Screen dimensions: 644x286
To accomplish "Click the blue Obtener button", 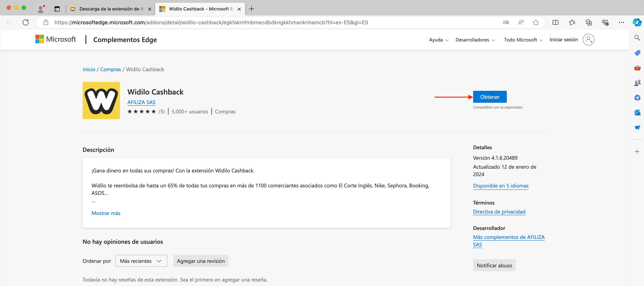I will 489,97.
